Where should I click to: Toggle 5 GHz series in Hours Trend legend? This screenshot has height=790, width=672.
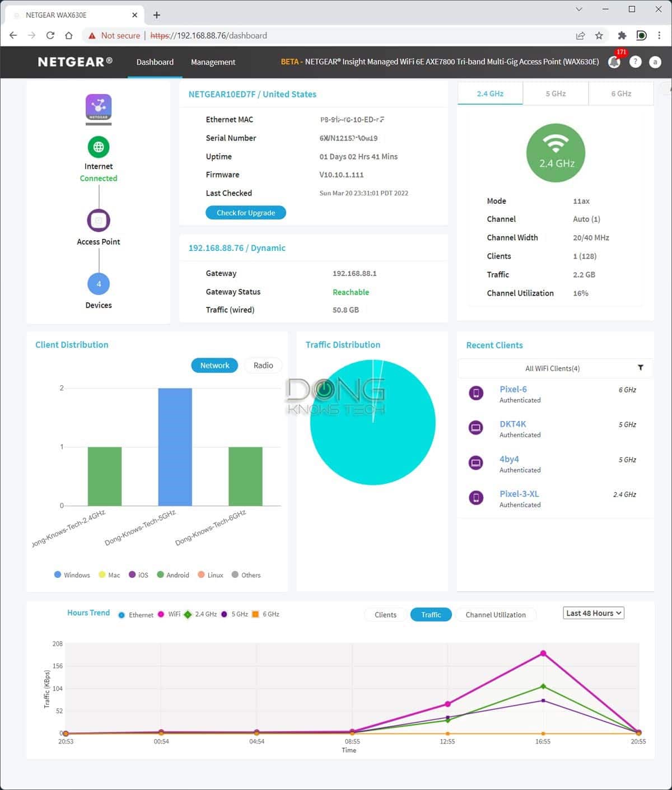pyautogui.click(x=235, y=614)
